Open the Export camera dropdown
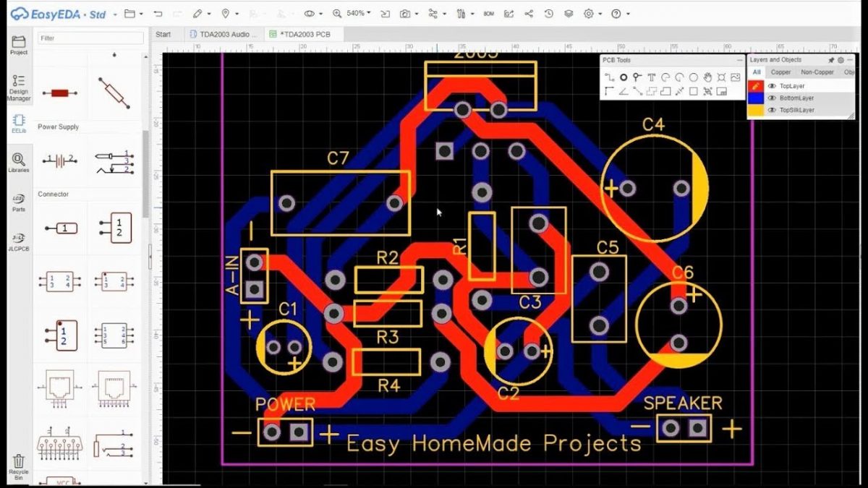Viewport: 868px width, 488px height. tap(410, 14)
